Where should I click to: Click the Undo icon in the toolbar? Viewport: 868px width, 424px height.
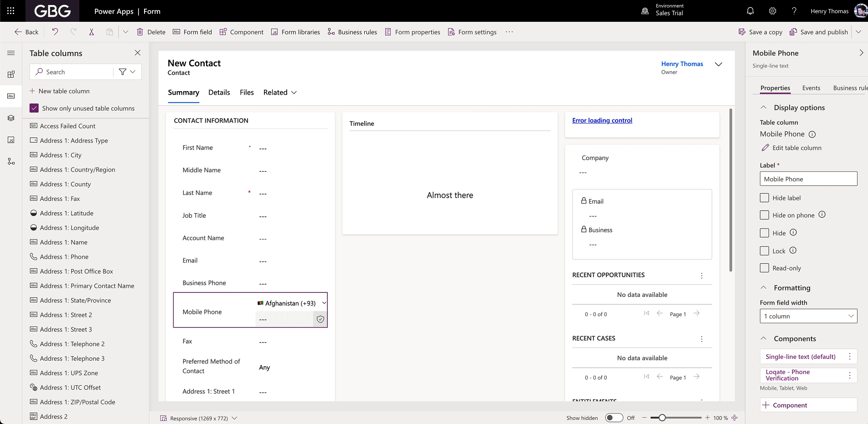[x=55, y=32]
